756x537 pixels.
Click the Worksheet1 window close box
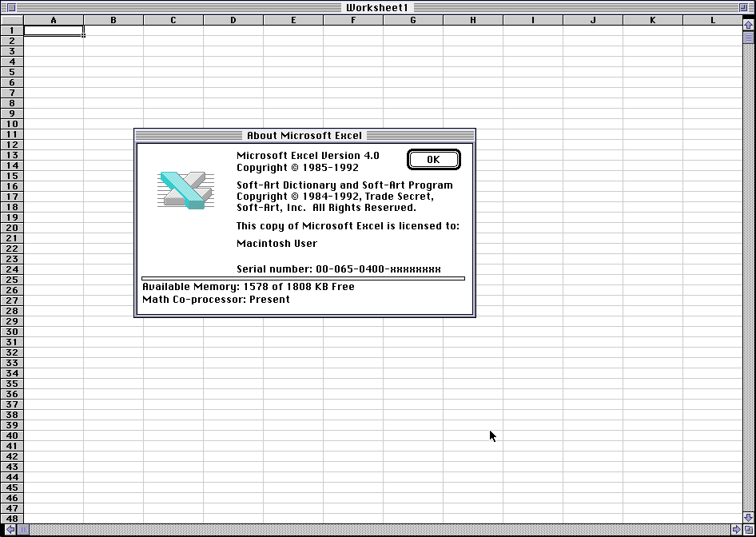[x=11, y=8]
